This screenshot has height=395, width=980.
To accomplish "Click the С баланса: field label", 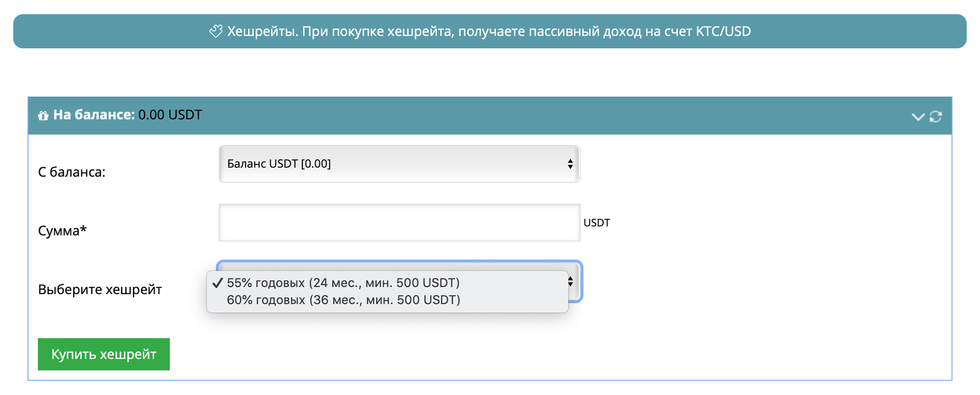I will (72, 172).
